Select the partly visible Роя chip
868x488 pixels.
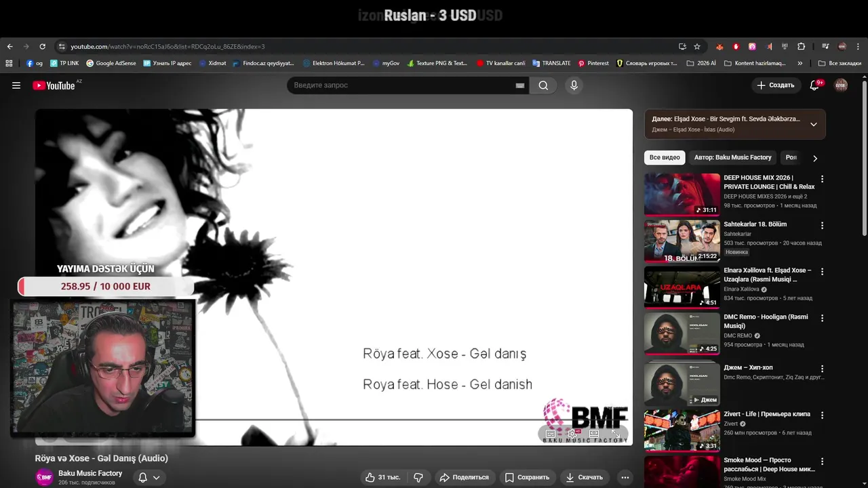click(791, 157)
